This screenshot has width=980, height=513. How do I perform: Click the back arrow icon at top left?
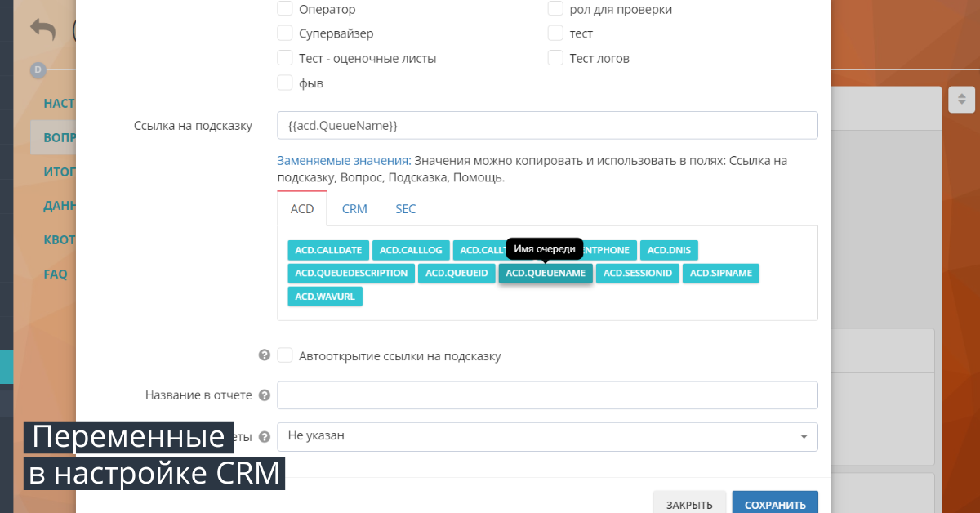(42, 29)
